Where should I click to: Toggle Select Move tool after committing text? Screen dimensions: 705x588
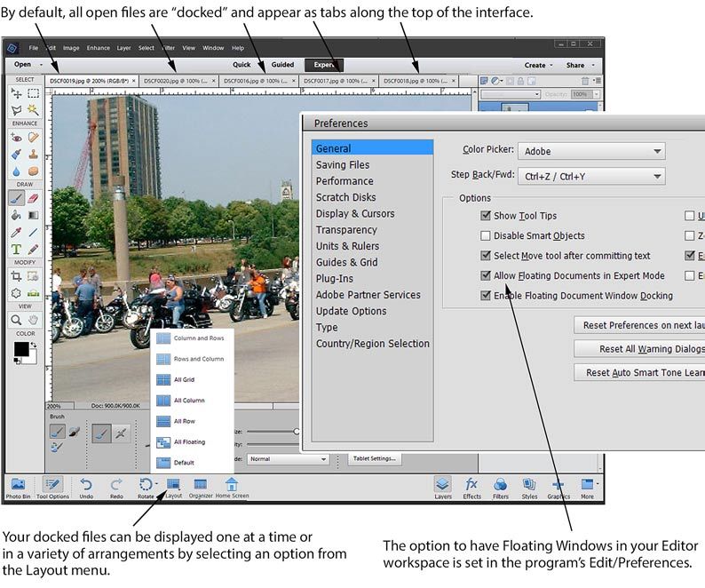point(485,256)
